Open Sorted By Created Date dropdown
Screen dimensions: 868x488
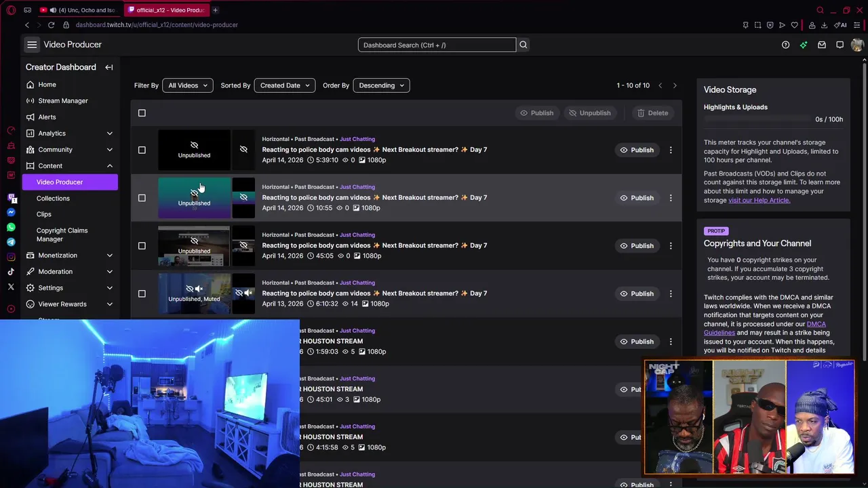[284, 85]
